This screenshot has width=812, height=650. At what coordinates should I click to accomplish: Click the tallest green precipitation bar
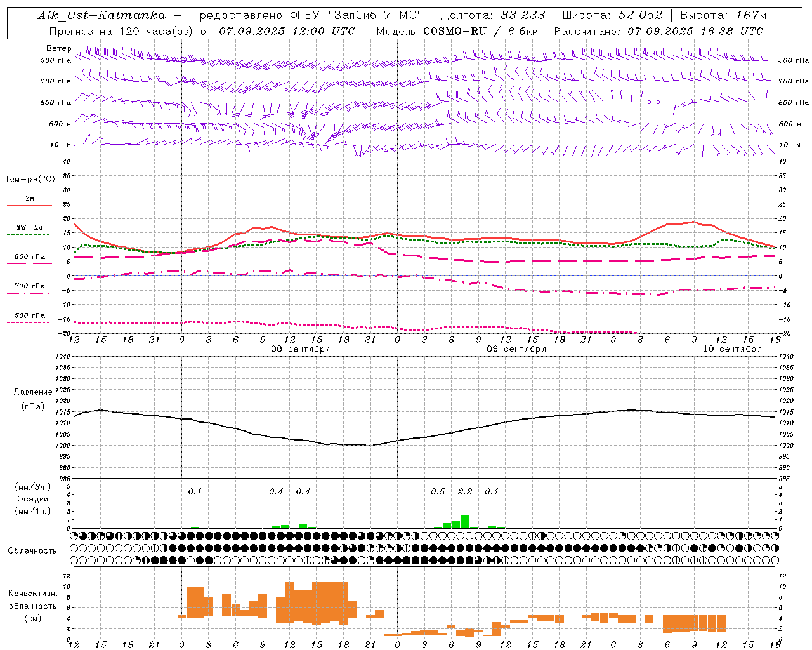(x=465, y=521)
